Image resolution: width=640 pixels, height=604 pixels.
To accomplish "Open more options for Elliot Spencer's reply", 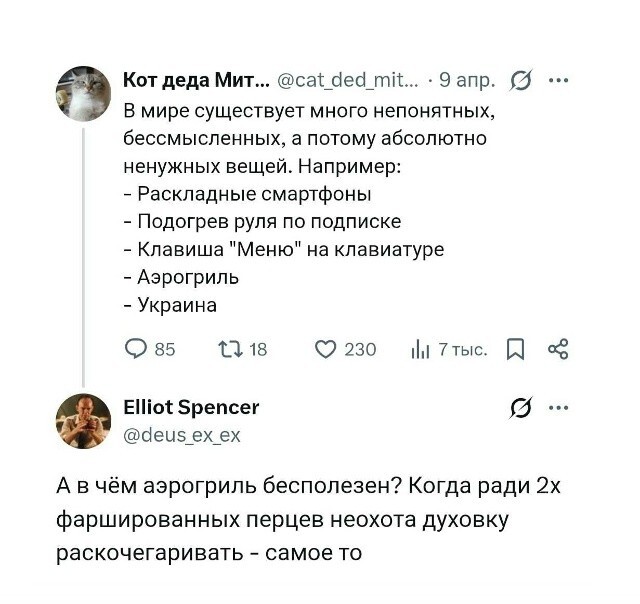I will tap(558, 408).
